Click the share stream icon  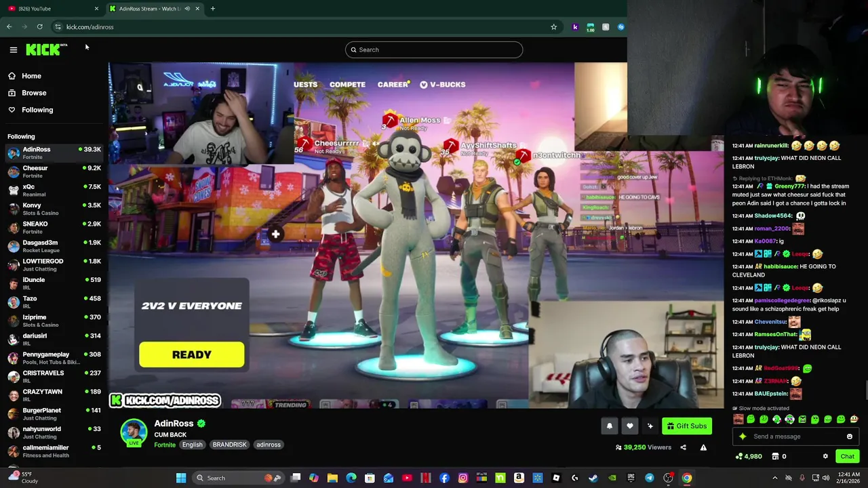(x=683, y=447)
